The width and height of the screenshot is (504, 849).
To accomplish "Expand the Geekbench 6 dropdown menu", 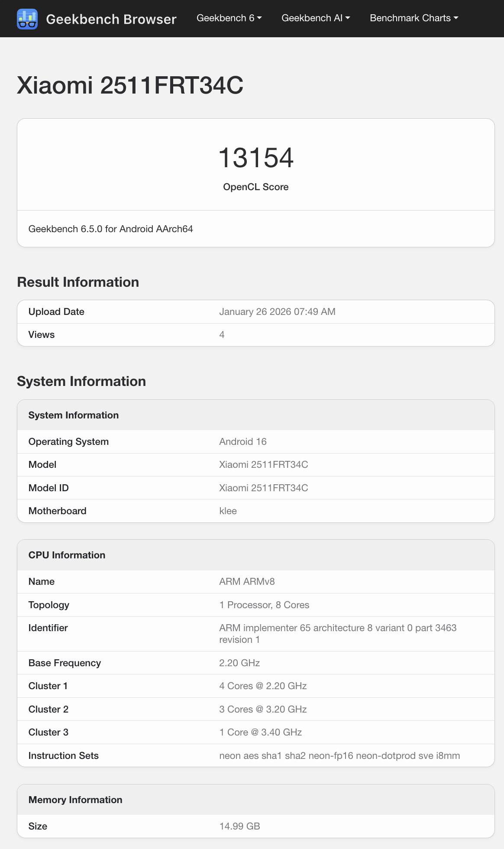I will coord(229,18).
